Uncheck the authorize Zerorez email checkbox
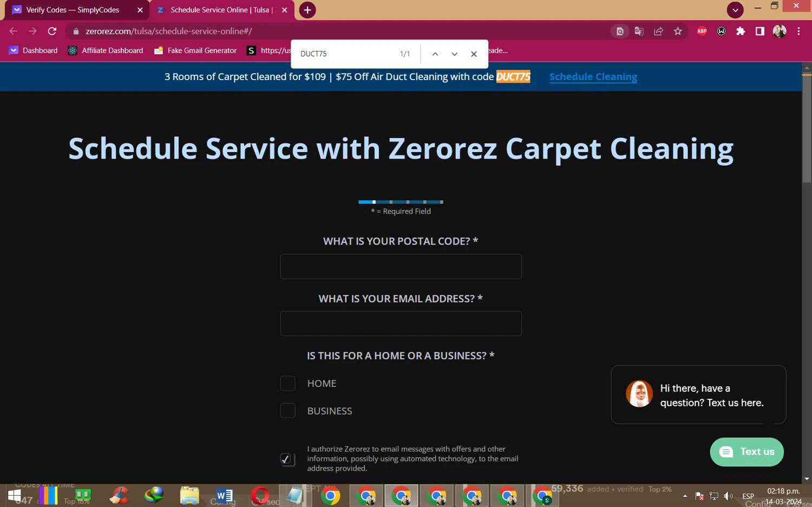Image resolution: width=812 pixels, height=507 pixels. pos(288,459)
